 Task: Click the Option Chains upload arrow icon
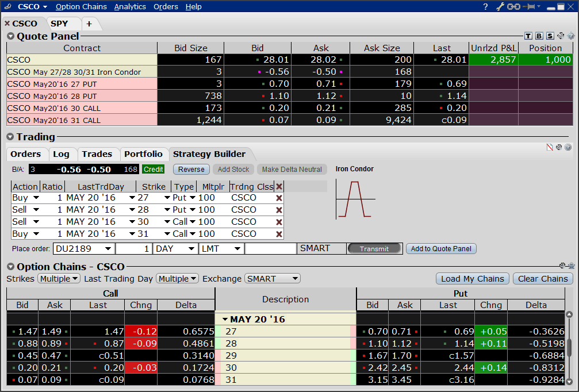click(x=572, y=266)
